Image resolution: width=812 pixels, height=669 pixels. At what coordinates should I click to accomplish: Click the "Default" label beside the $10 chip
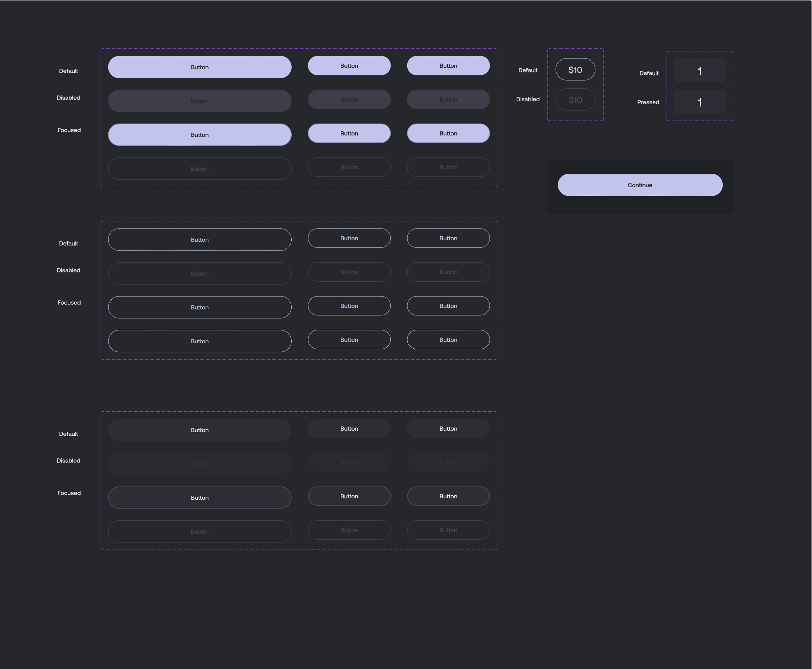coord(527,70)
